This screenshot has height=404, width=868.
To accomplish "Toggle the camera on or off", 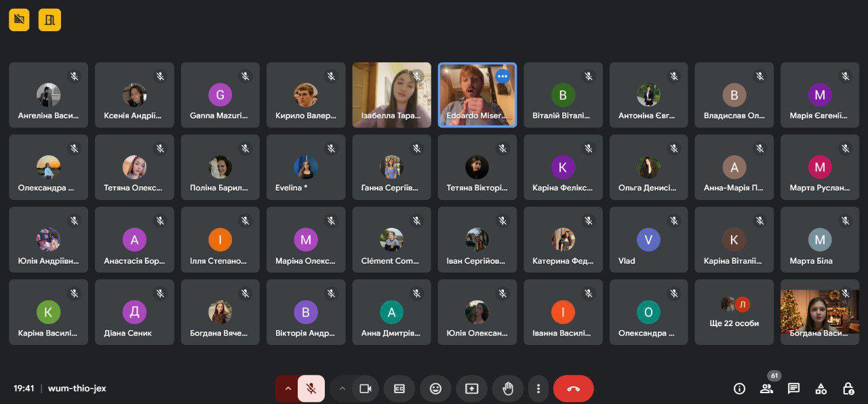I will pos(366,388).
